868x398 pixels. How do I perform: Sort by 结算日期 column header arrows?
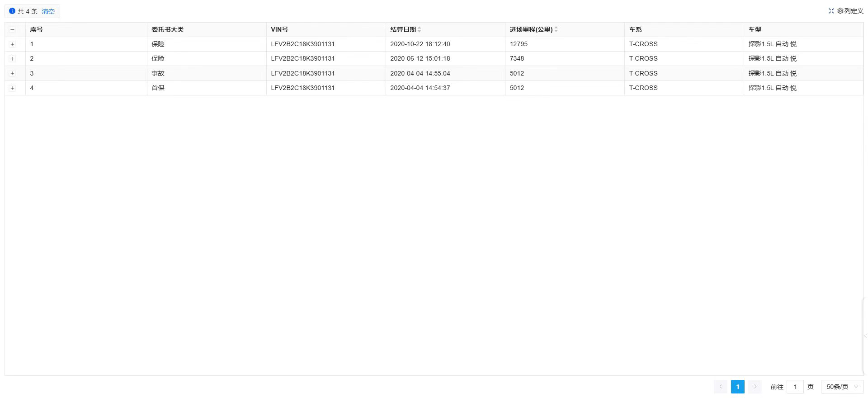tap(420, 29)
